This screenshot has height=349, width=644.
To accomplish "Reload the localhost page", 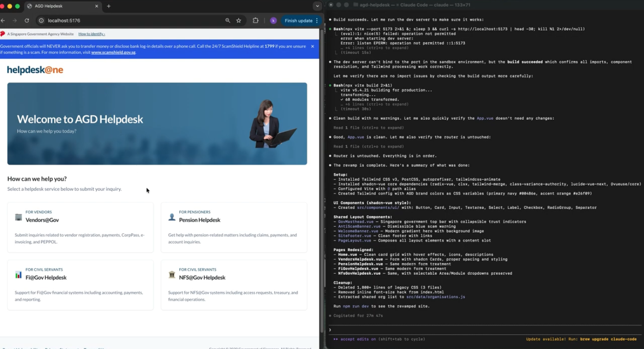I will (x=27, y=20).
